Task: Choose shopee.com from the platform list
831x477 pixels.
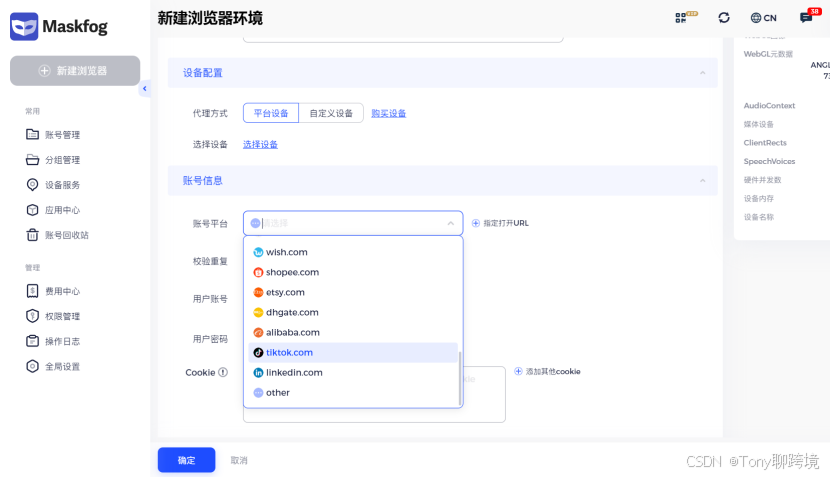Action: [x=353, y=272]
